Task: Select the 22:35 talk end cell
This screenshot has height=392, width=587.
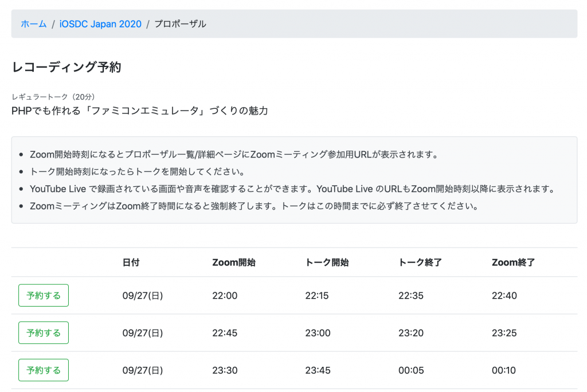Action: [x=410, y=296]
